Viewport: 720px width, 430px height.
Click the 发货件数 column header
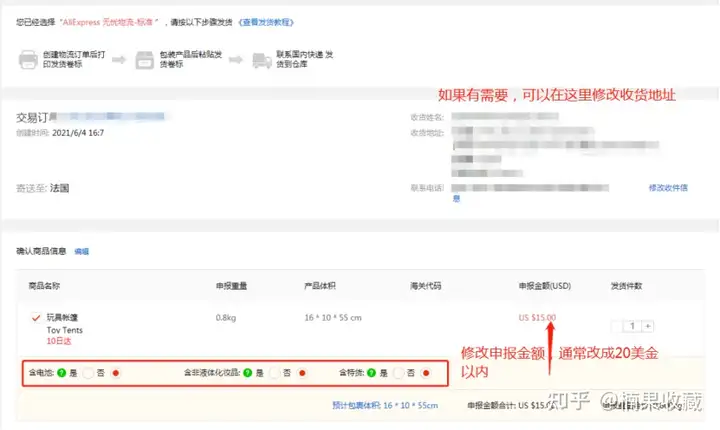click(x=626, y=286)
